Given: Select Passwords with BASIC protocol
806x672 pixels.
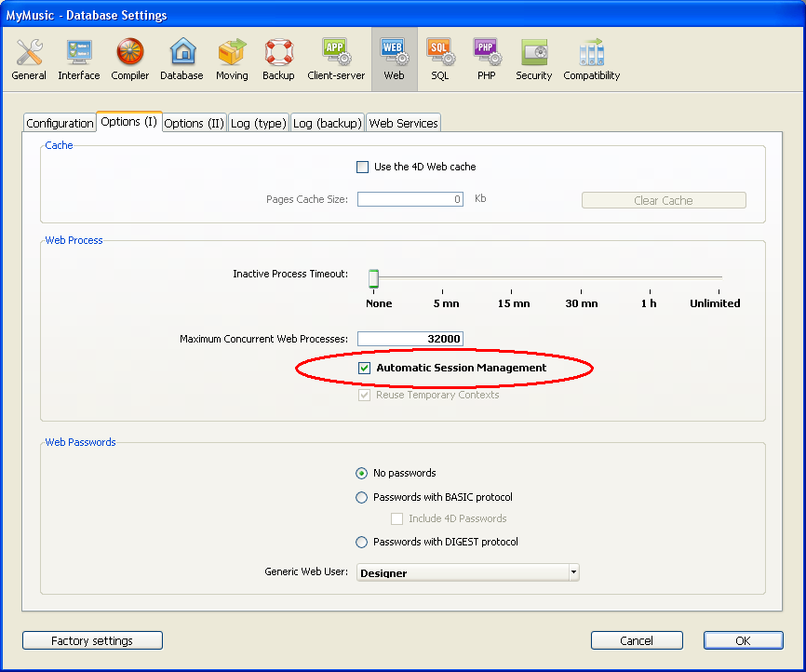Looking at the screenshot, I should tap(362, 498).
